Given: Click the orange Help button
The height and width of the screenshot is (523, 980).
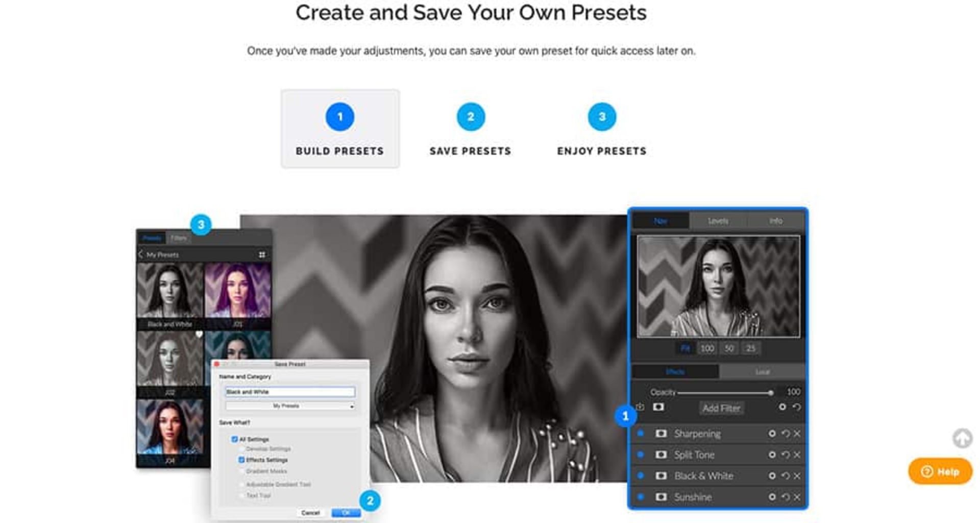Looking at the screenshot, I should [940, 471].
